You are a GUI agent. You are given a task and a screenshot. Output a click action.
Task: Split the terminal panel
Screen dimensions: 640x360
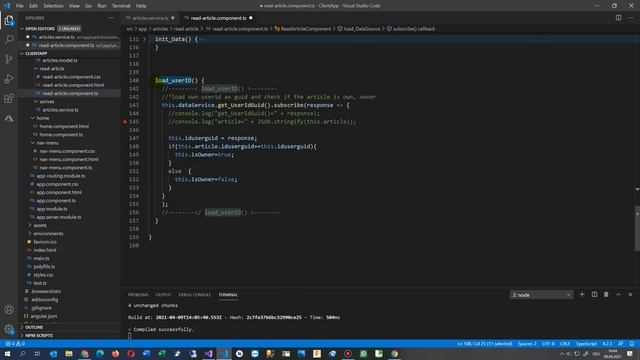click(x=594, y=294)
